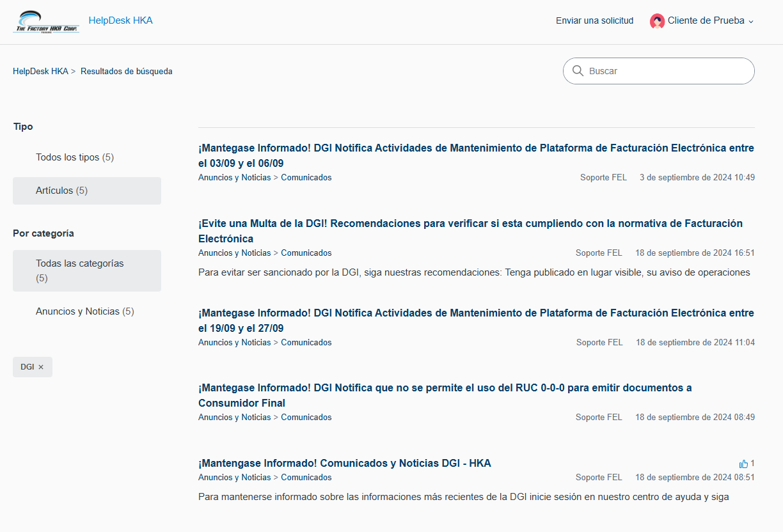The width and height of the screenshot is (783, 532).
Task: Click Comunicados breadcrumb under first result
Action: pos(306,178)
